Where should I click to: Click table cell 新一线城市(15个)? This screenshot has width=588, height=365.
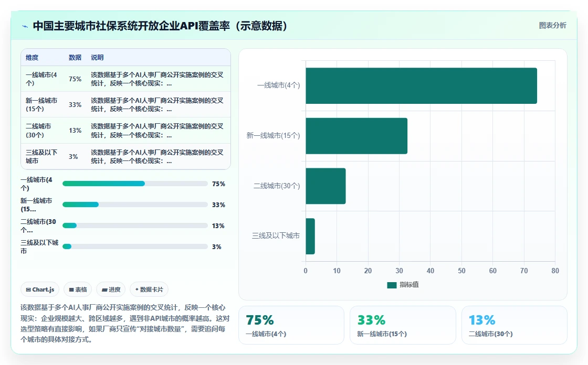pyautogui.click(x=41, y=104)
